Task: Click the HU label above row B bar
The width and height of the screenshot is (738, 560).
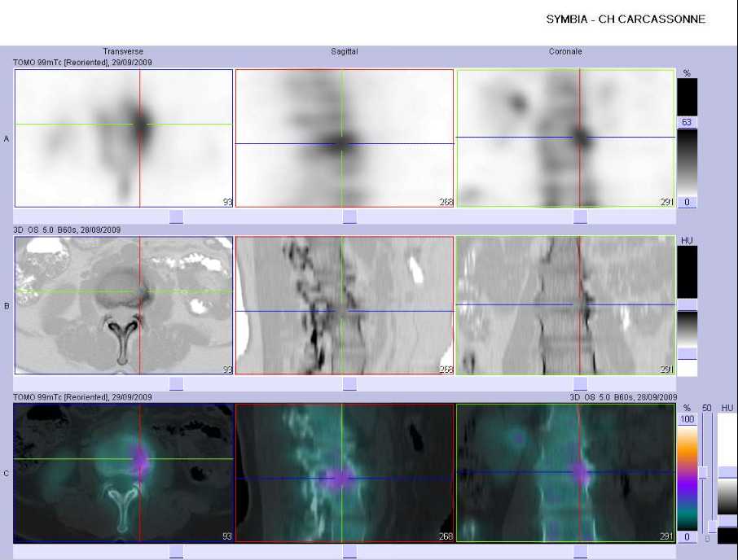Action: [x=687, y=240]
